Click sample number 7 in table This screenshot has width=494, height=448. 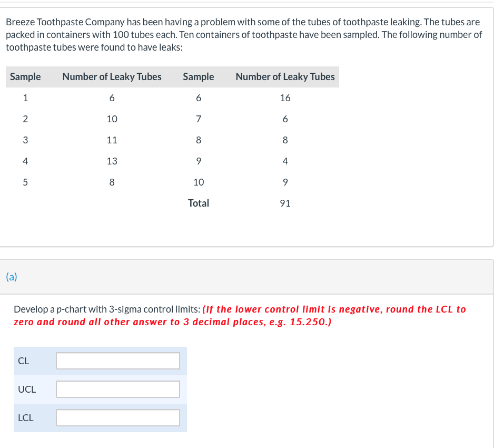pos(199,119)
